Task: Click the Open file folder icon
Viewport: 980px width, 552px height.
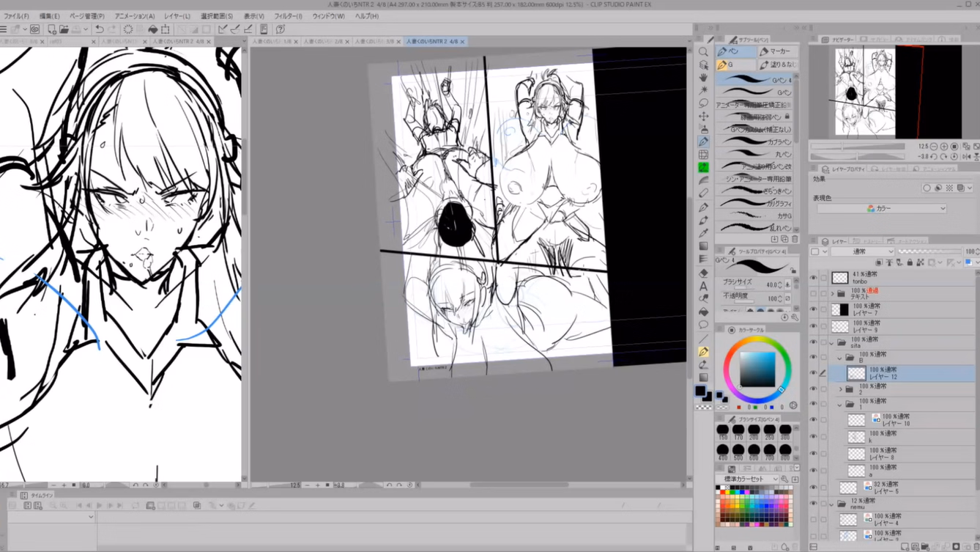Action: 64,29
